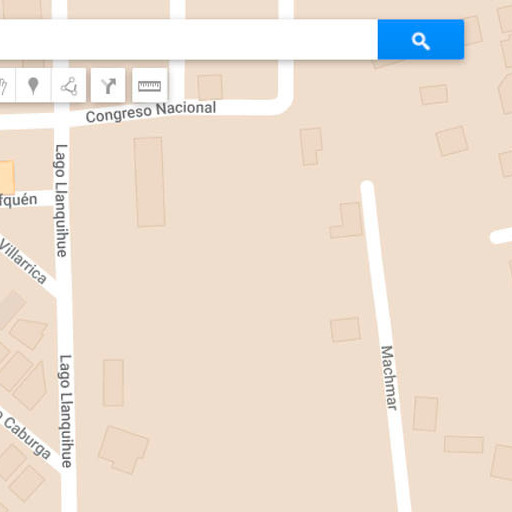Image resolution: width=512 pixels, height=512 pixels.
Task: Click lower Lago Llanquihue label near Caburga
Action: click(x=66, y=411)
